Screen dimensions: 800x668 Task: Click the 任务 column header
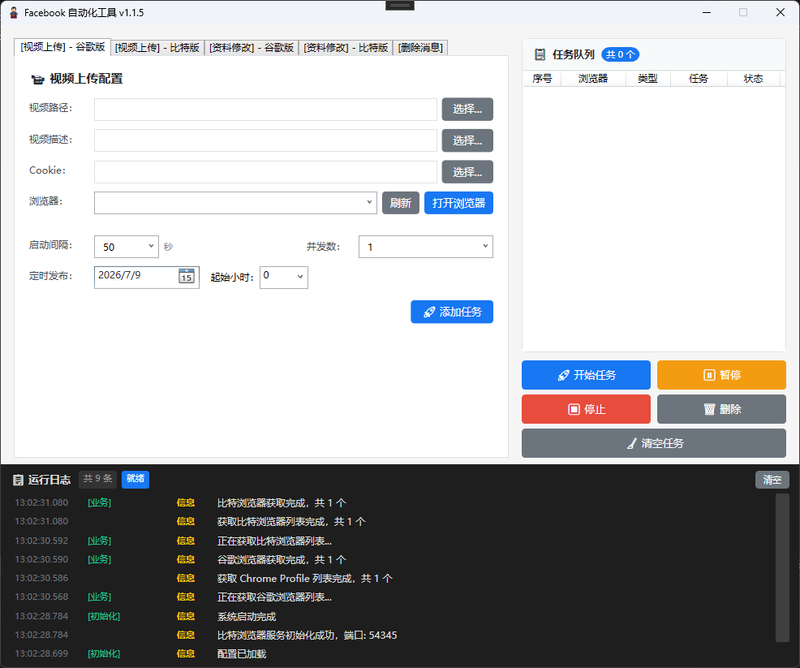tap(698, 79)
